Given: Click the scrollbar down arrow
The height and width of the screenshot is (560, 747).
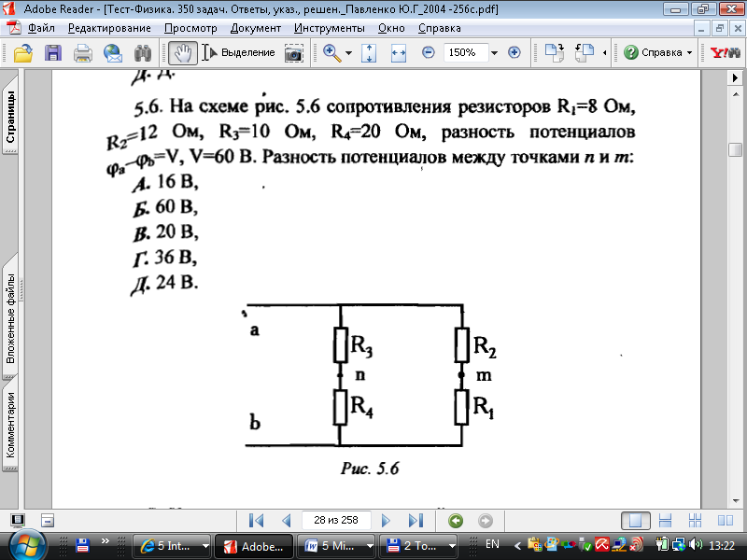Looking at the screenshot, I should 735,501.
